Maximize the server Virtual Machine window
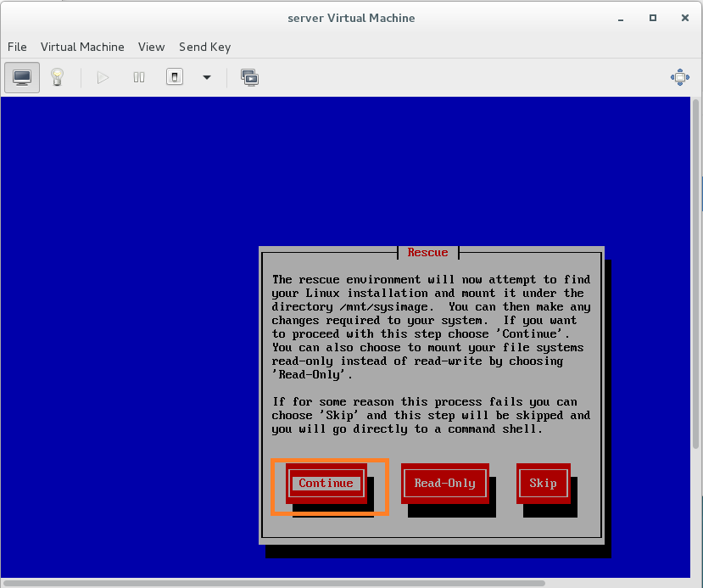 pyautogui.click(x=653, y=18)
